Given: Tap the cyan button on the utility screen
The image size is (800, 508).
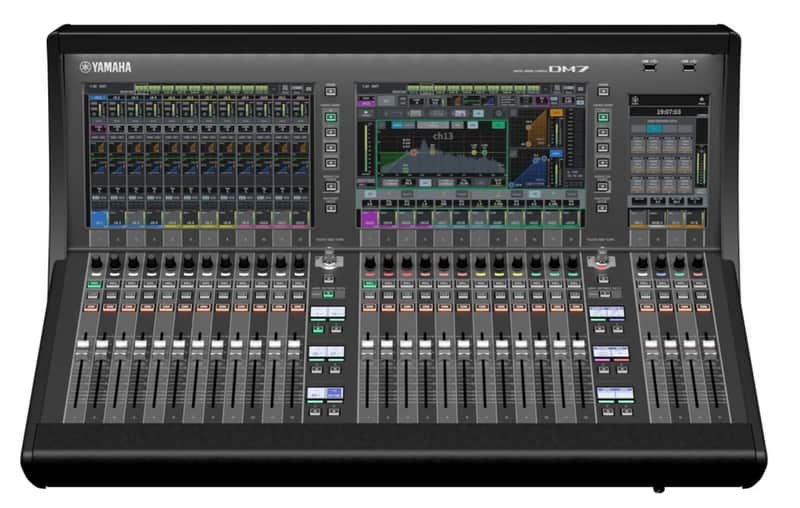Looking at the screenshot, I should (x=653, y=129).
